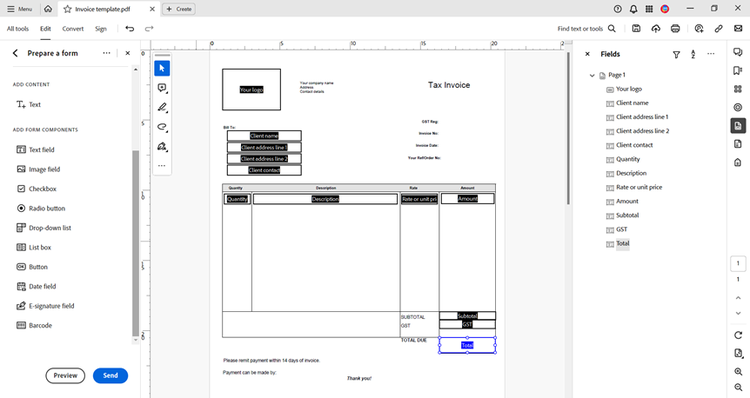Click the Your logo field on page

(x=252, y=89)
